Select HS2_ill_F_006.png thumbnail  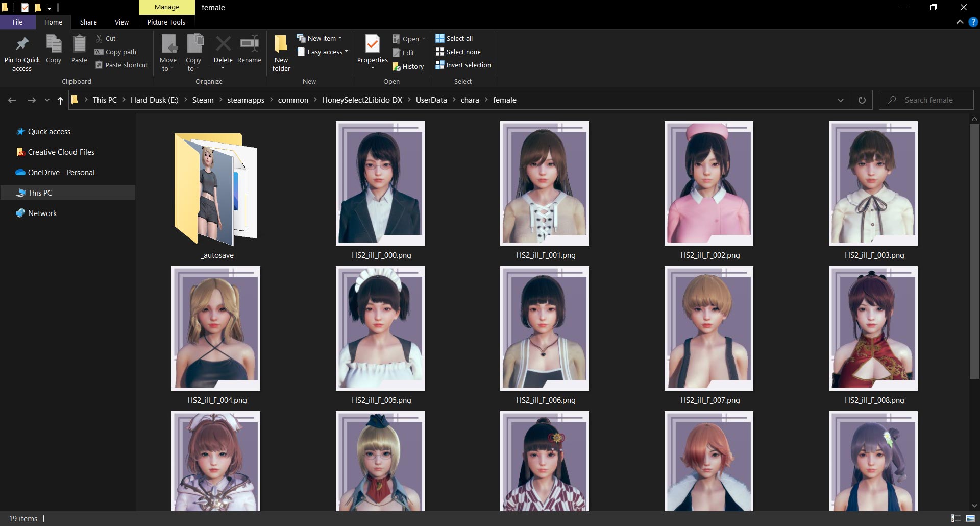[545, 328]
